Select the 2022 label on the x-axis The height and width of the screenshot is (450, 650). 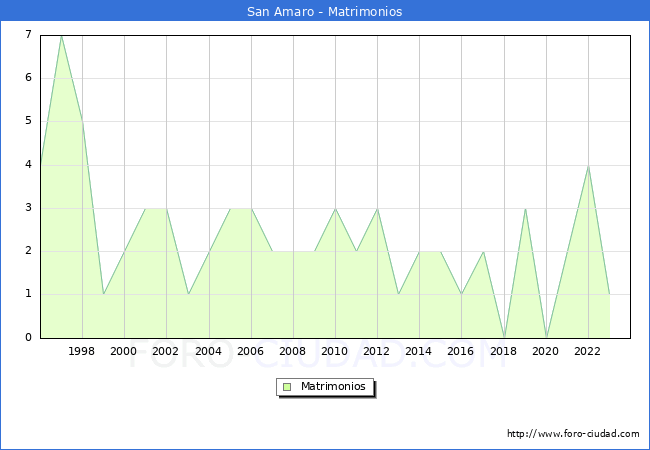pyautogui.click(x=588, y=351)
